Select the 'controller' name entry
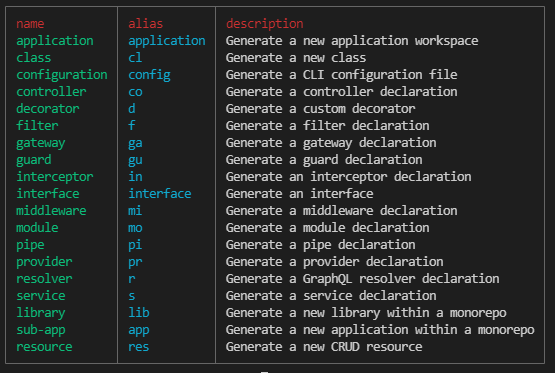This screenshot has height=373, width=555. coord(51,92)
